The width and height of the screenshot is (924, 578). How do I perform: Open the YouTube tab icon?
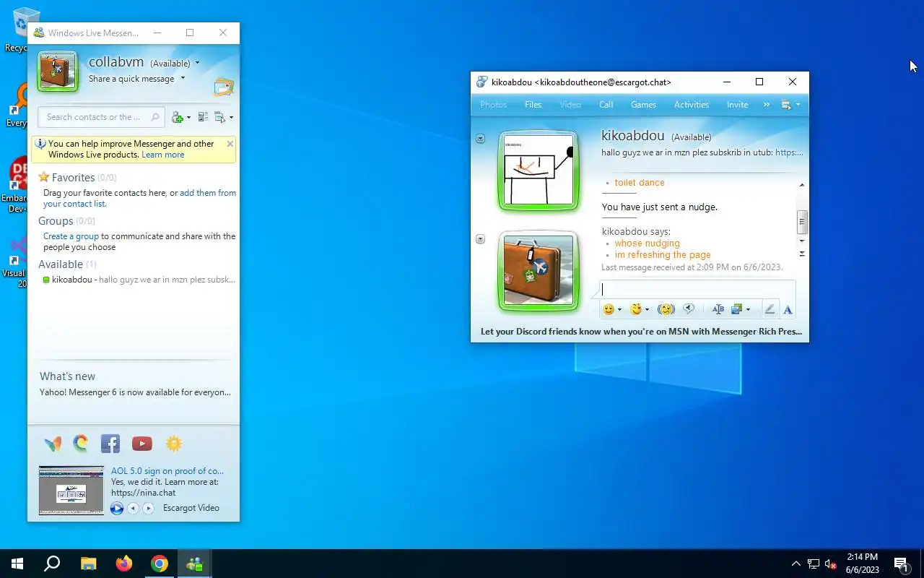(142, 444)
